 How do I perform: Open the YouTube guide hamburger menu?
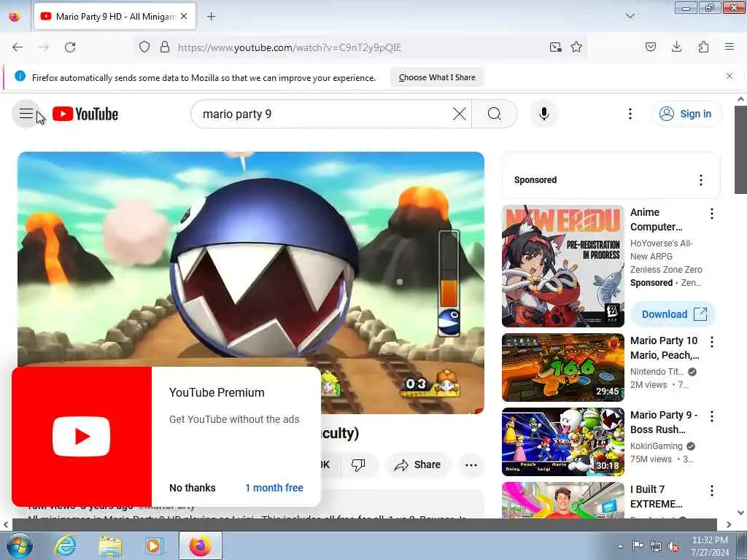[26, 114]
